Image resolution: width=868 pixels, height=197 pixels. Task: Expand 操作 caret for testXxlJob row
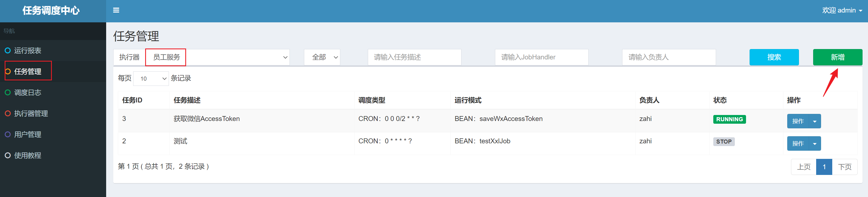[x=815, y=144]
